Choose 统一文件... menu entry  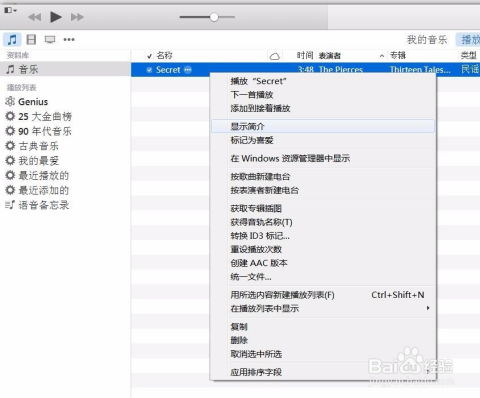pos(323,277)
